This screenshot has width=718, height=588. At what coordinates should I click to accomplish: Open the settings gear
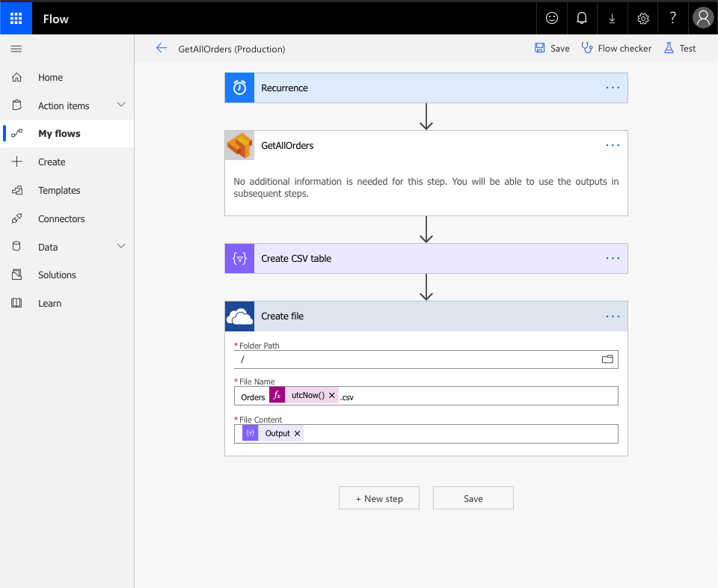tap(642, 19)
